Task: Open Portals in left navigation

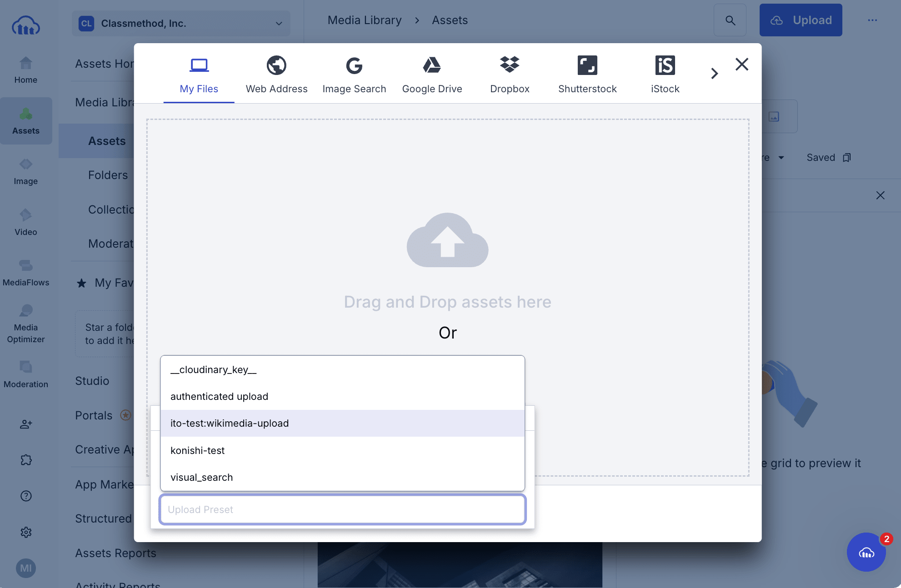Action: pyautogui.click(x=94, y=416)
